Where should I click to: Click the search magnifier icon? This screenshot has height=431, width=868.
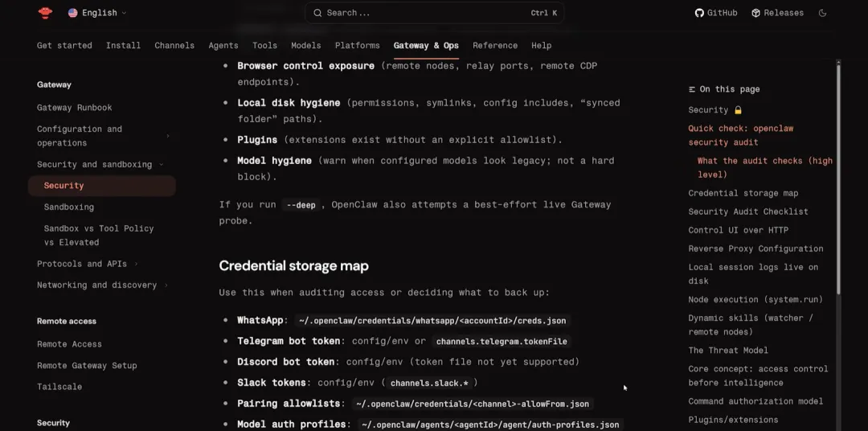tap(317, 13)
